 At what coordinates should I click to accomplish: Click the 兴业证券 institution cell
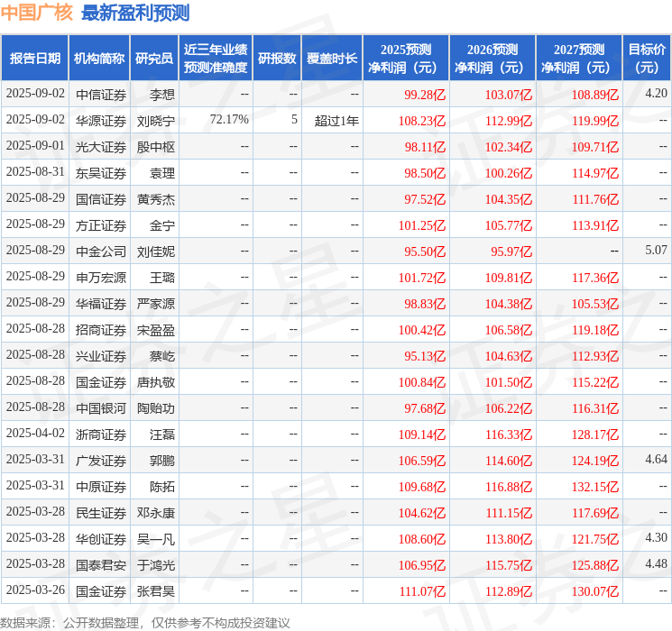101,355
